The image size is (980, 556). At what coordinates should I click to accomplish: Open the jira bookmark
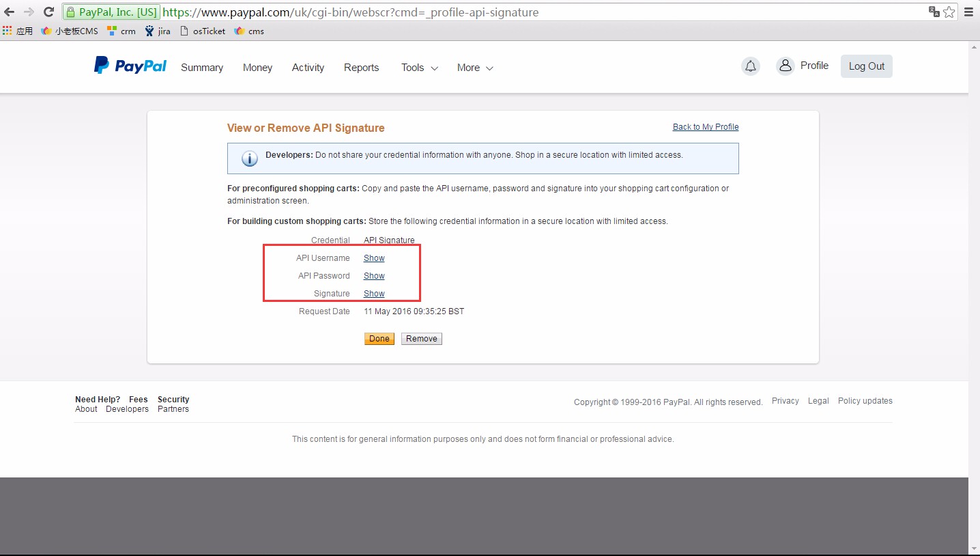click(x=158, y=31)
